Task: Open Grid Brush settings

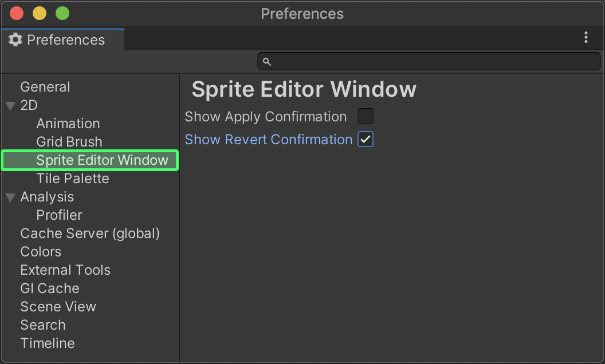Action: (x=69, y=142)
